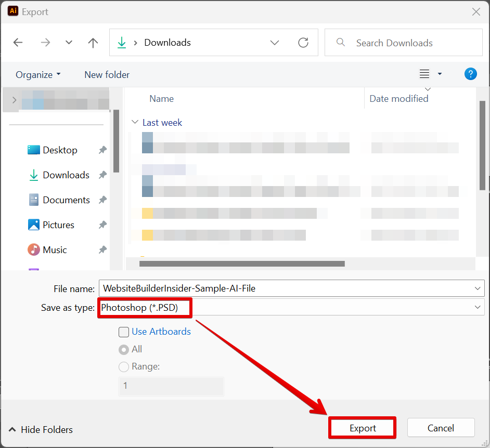Open the Help question mark icon
Screen dimensions: 490x448
[470, 74]
